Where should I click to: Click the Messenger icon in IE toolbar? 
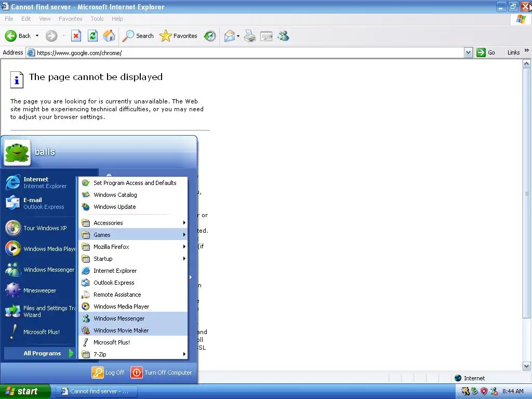283,36
